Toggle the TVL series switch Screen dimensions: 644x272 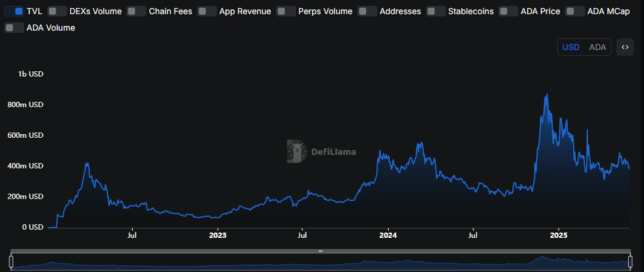(x=14, y=12)
